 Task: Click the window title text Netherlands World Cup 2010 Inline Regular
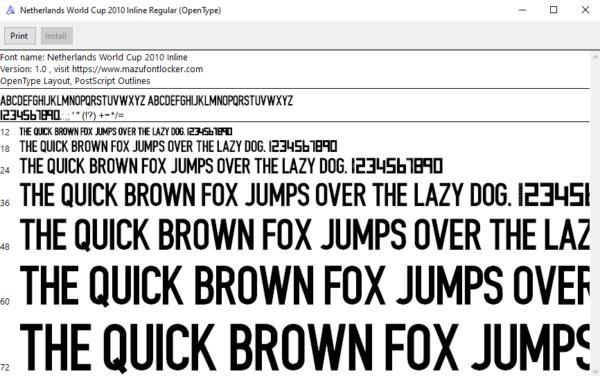tap(121, 10)
